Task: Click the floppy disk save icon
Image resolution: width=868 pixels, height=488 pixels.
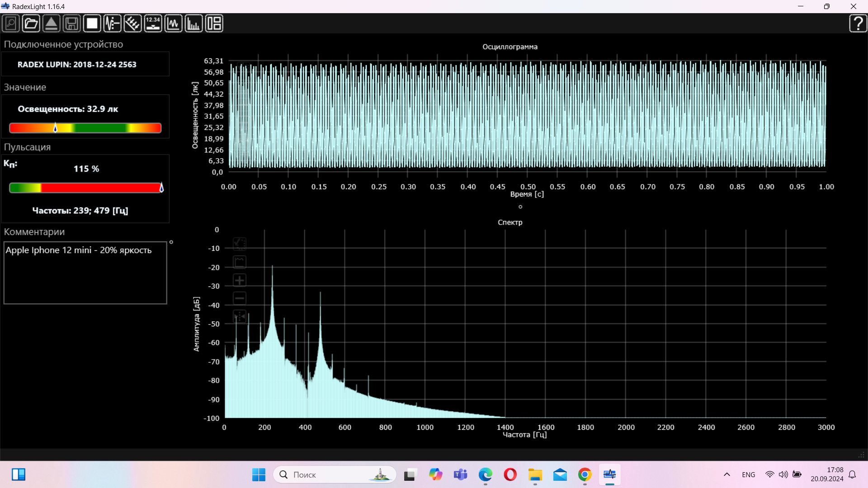Action: click(71, 23)
